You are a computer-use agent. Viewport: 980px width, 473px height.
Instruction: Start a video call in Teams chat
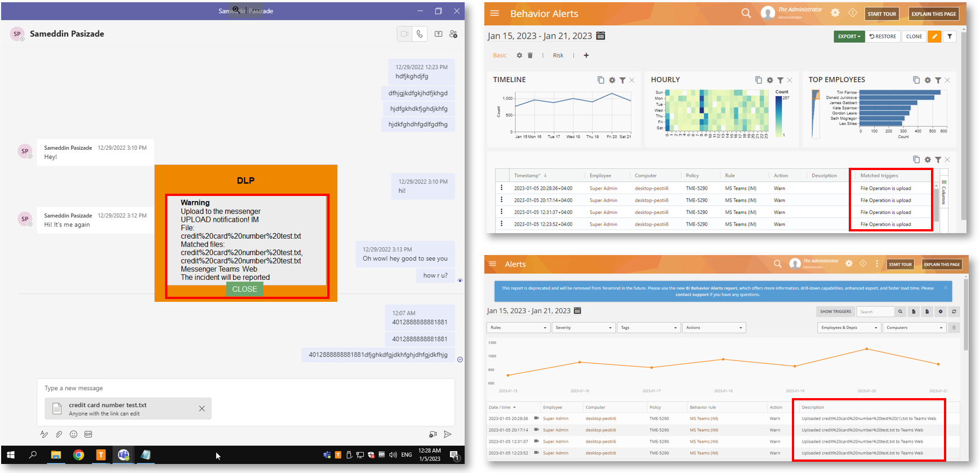point(404,34)
